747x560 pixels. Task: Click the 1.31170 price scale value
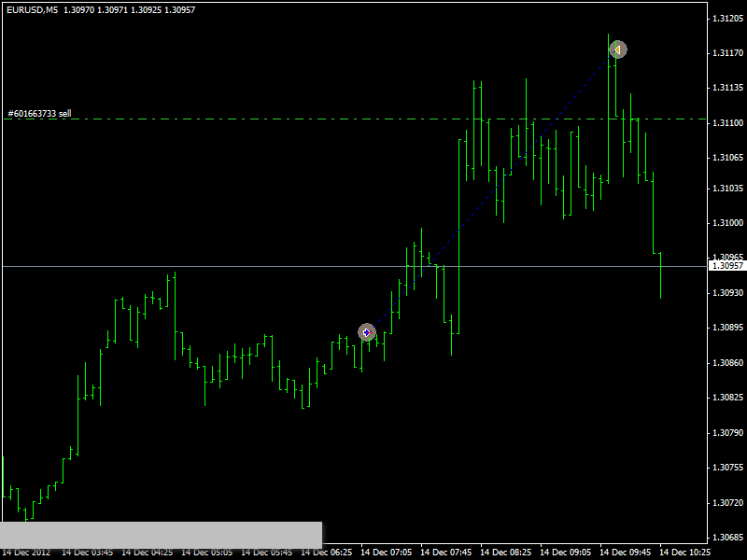727,53
